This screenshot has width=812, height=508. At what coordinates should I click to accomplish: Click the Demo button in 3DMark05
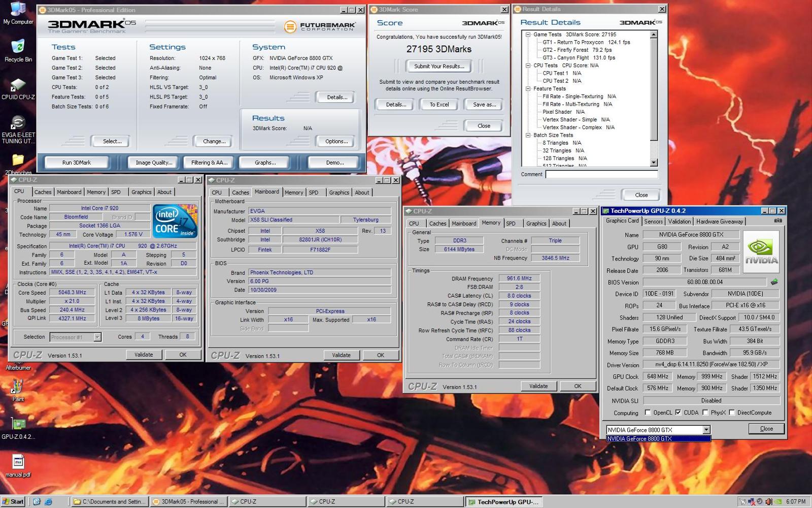[335, 163]
